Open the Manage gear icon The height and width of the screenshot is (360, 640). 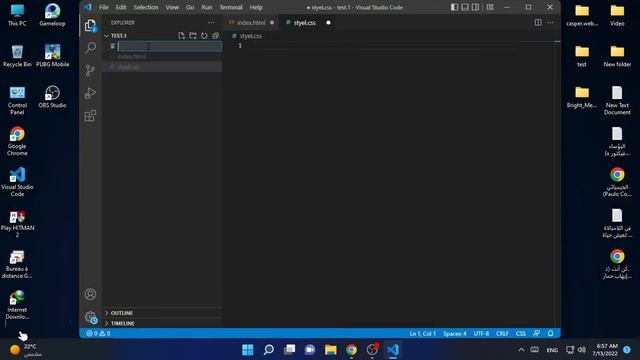pos(90,317)
